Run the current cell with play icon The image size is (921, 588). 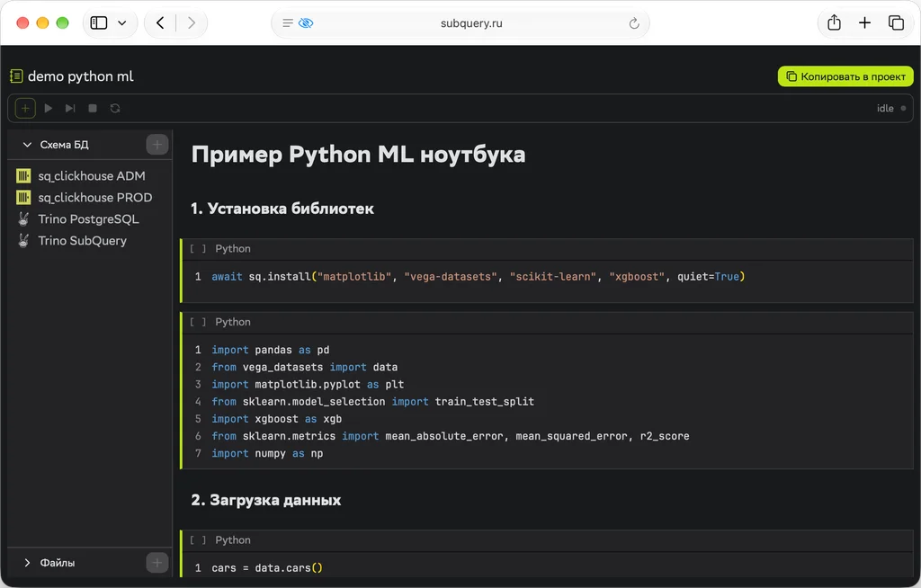point(49,108)
